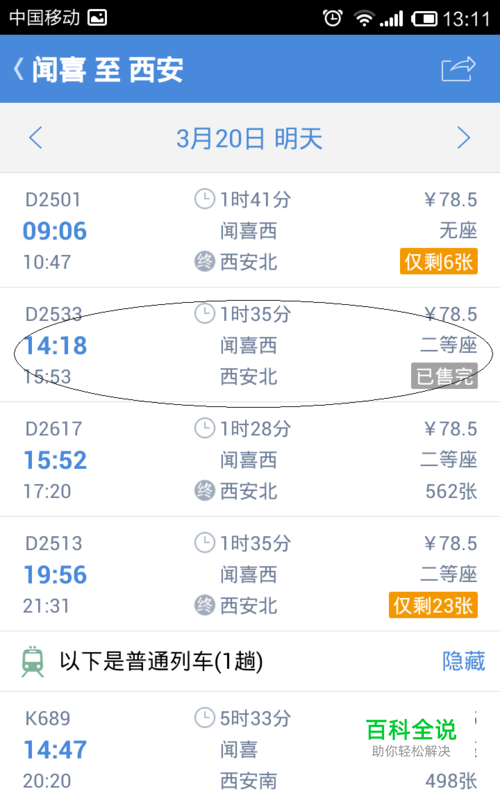Screen dimensions: 500x790
Task: Tap the back arrow beside 闻喜 至 西安
Action: (19, 69)
